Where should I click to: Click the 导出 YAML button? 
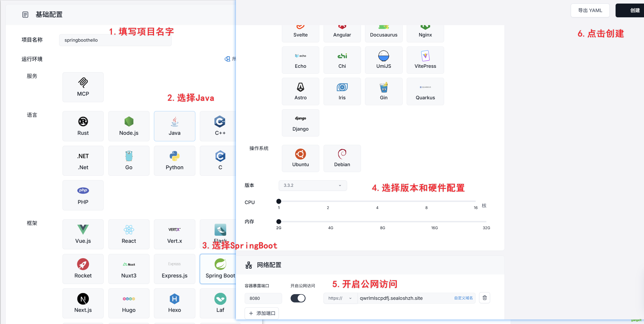pos(590,10)
